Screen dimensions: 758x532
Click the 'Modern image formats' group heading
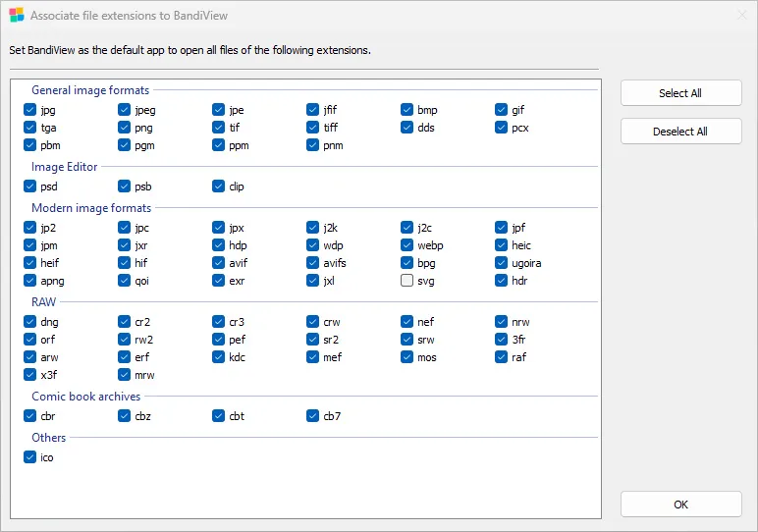coord(91,208)
